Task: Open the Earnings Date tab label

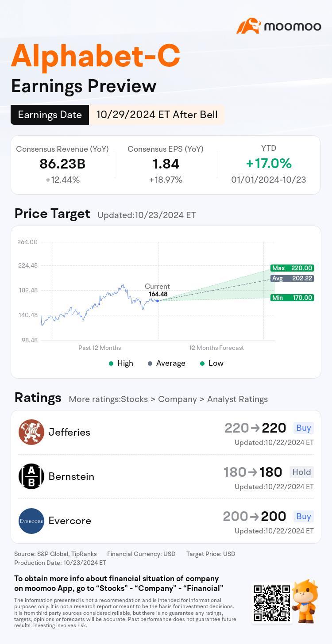Action: pyautogui.click(x=50, y=115)
